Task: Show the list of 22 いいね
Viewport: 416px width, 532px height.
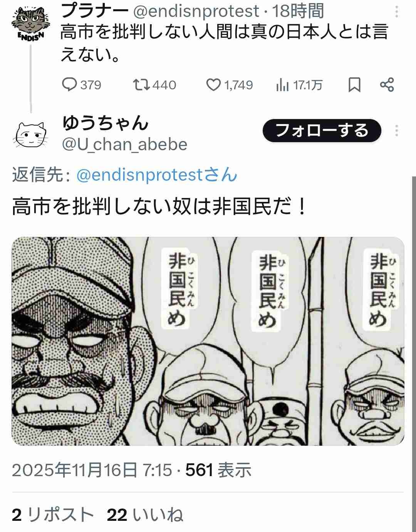Action: click(145, 515)
